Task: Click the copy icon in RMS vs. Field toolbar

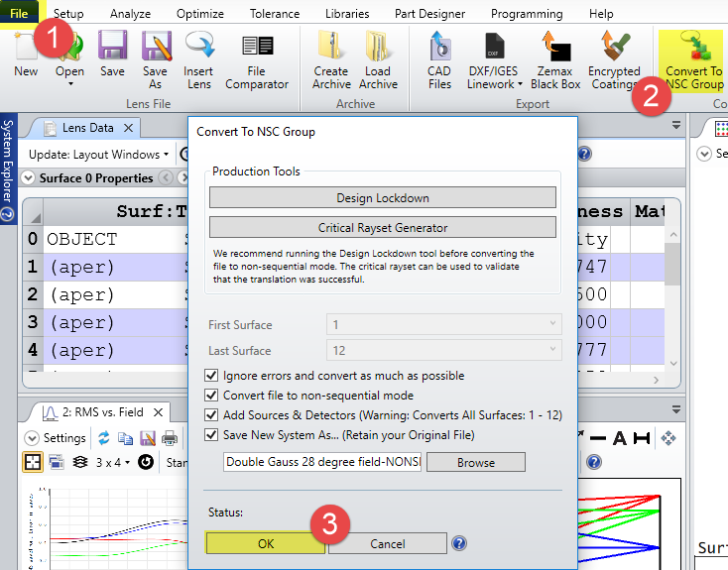Action: point(125,438)
